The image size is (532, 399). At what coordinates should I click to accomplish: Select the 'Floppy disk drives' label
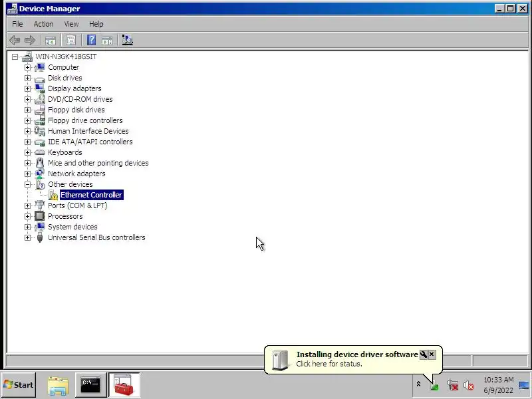pos(76,110)
